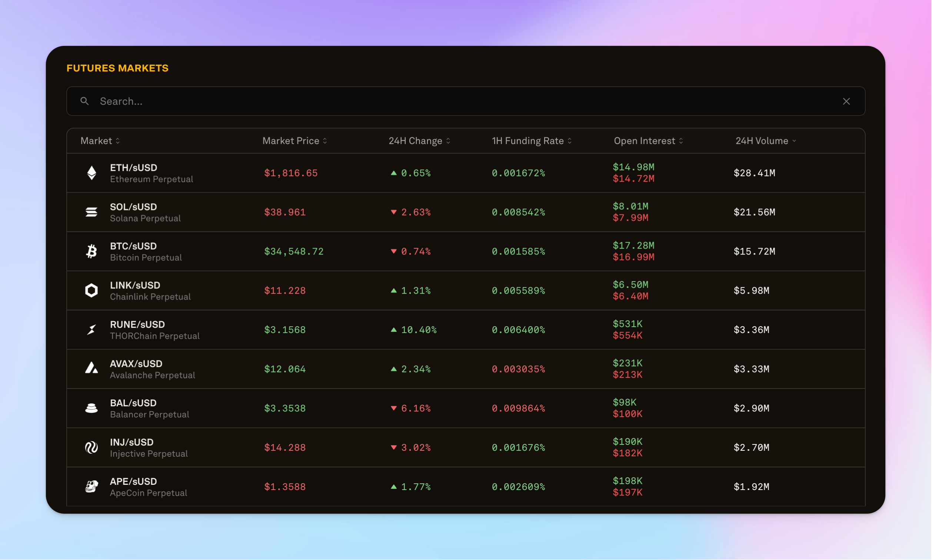
Task: Click the THORChain RUNE lightning icon
Action: 92,330
